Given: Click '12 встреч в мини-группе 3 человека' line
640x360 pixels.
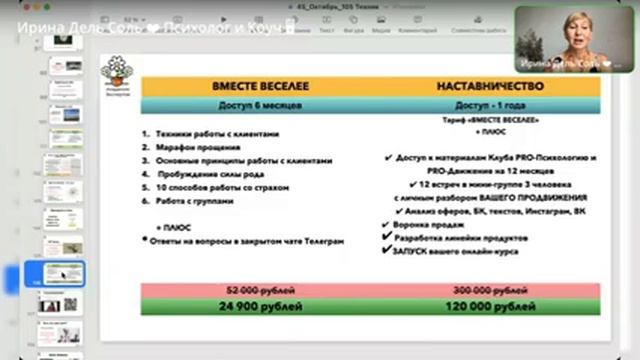Looking at the screenshot, I should coord(495,184).
